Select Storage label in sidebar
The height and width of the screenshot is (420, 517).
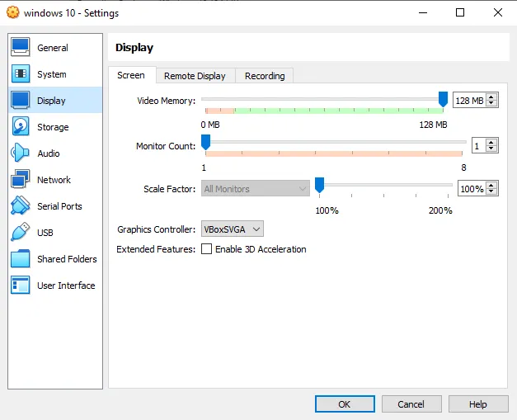[53, 127]
